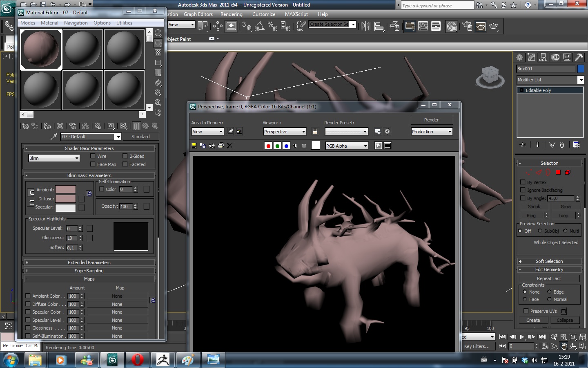Enable Face Map checkbox

click(93, 164)
